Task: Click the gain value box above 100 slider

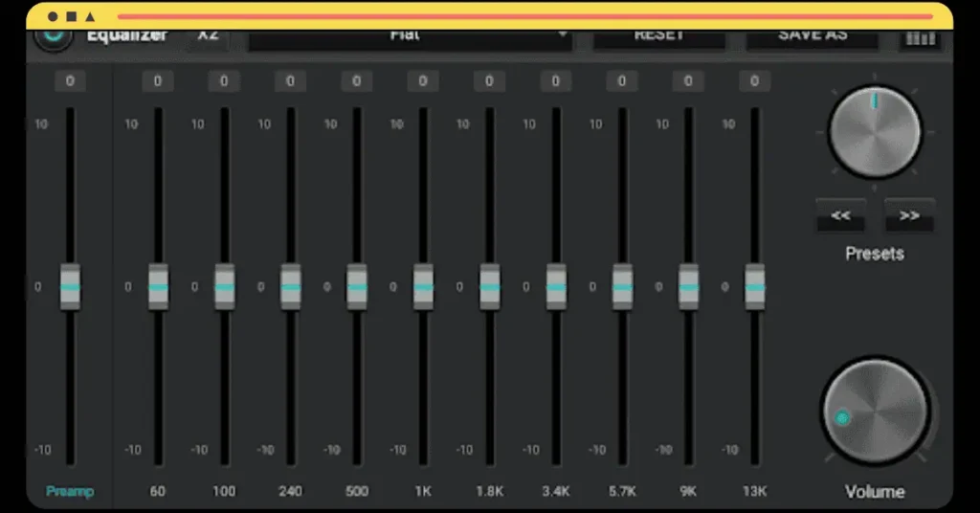Action: (x=224, y=81)
